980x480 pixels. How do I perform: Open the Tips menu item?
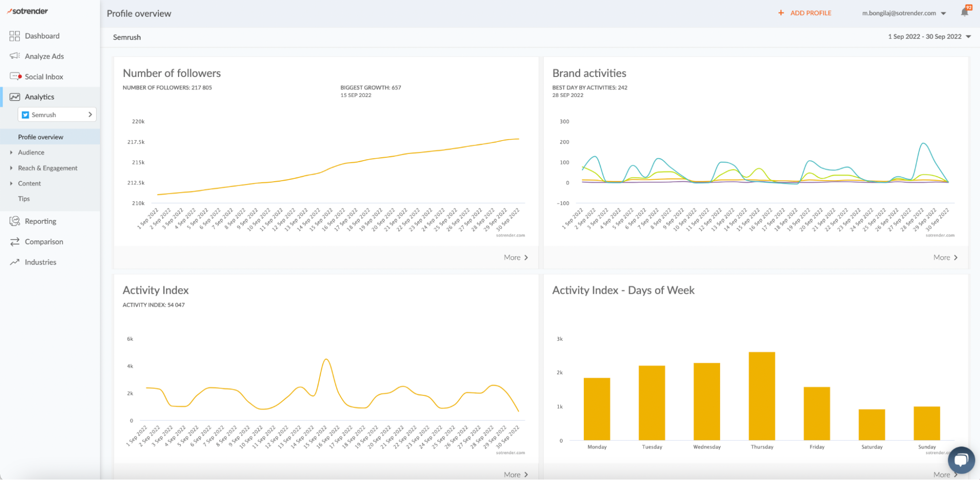pyautogui.click(x=24, y=199)
